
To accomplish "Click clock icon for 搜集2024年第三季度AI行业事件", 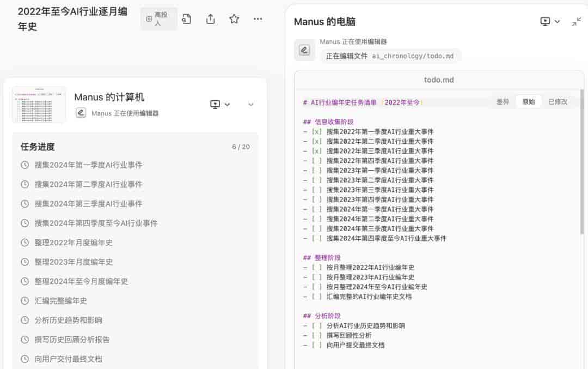I will coord(24,204).
